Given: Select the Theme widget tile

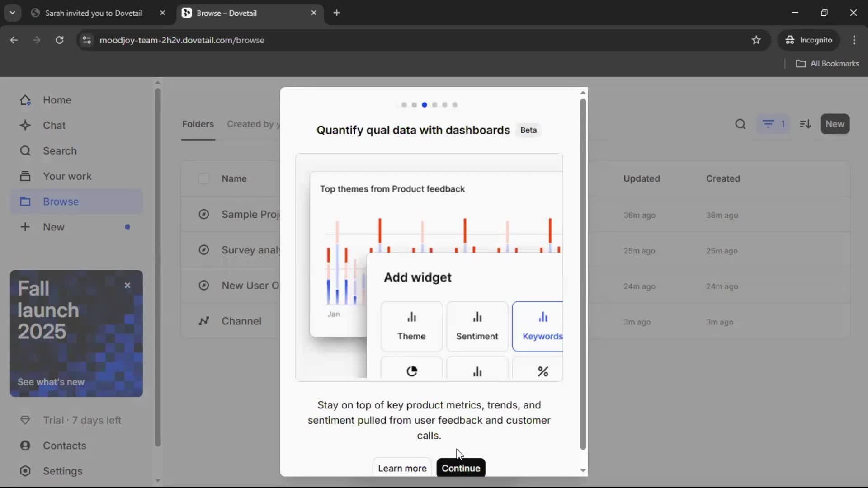Looking at the screenshot, I should (x=411, y=326).
